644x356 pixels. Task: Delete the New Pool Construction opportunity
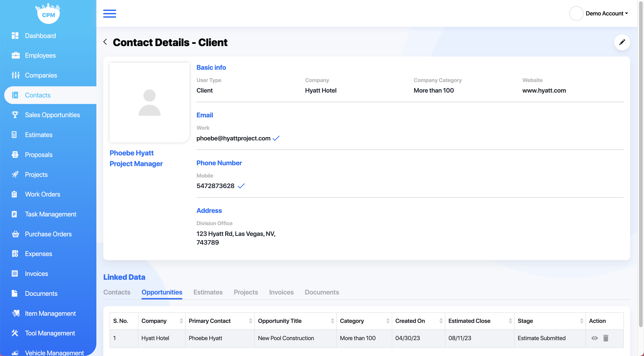606,338
